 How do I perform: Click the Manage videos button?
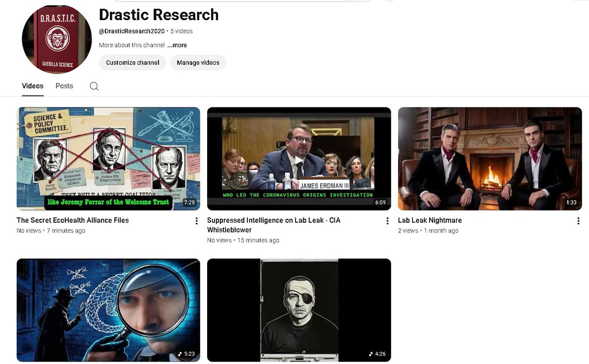coord(198,63)
